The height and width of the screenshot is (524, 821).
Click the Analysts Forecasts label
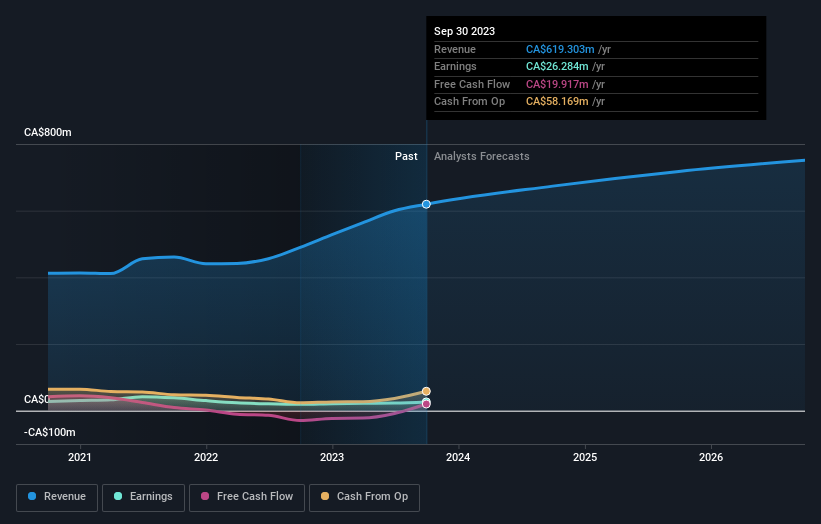482,156
